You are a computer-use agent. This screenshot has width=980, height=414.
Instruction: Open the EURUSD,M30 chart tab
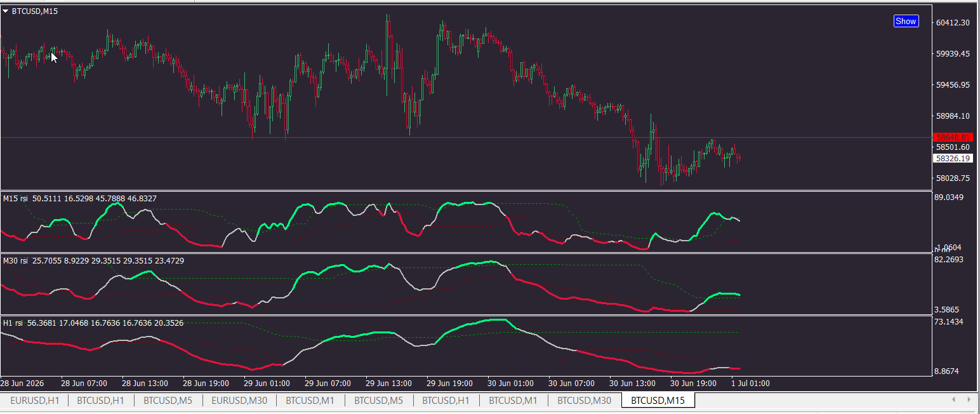pyautogui.click(x=239, y=400)
